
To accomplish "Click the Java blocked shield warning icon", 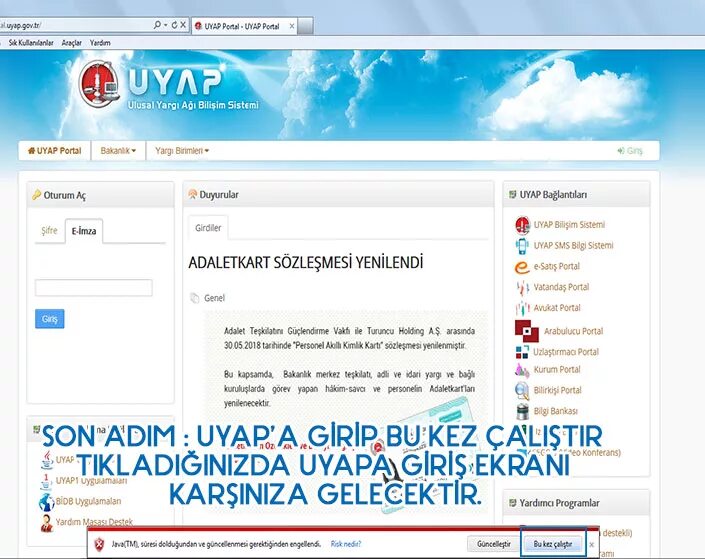I will pos(99,545).
